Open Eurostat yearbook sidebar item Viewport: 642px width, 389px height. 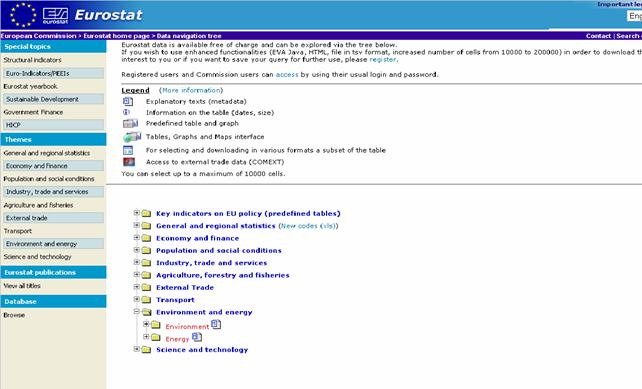click(x=31, y=86)
